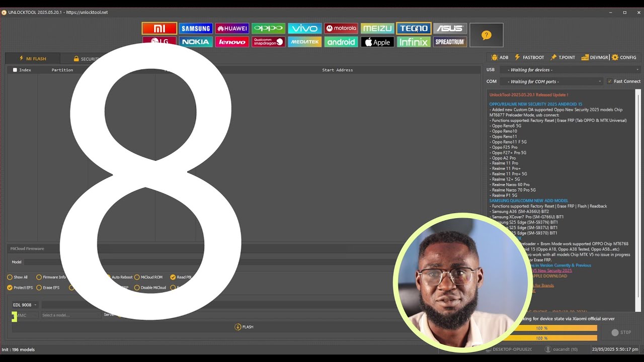Click the yellow question mark help icon
This screenshot has height=362, width=644.
[486, 35]
